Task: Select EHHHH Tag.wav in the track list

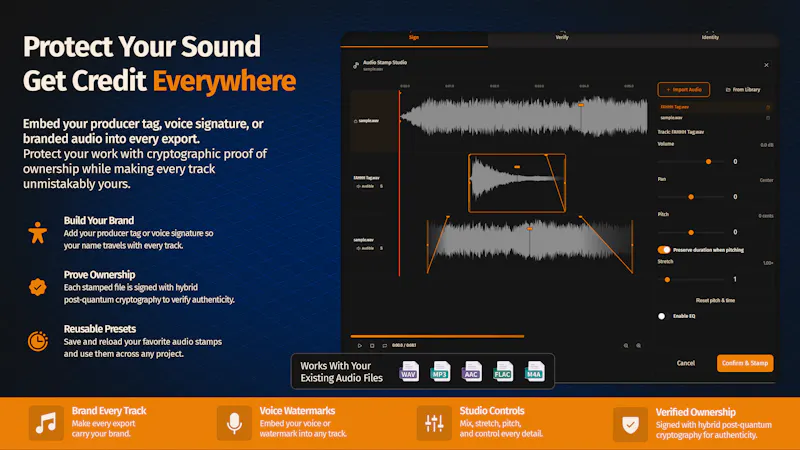Action: pyautogui.click(x=714, y=107)
